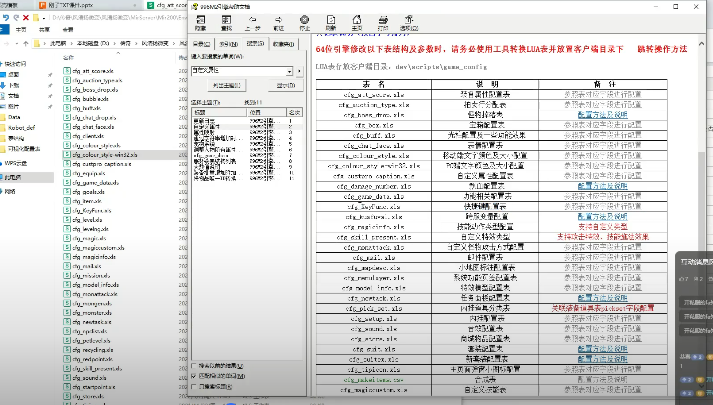Click the arrow button beside search box
Image resolution: width=713 pixels, height=405 pixels.
[300, 72]
